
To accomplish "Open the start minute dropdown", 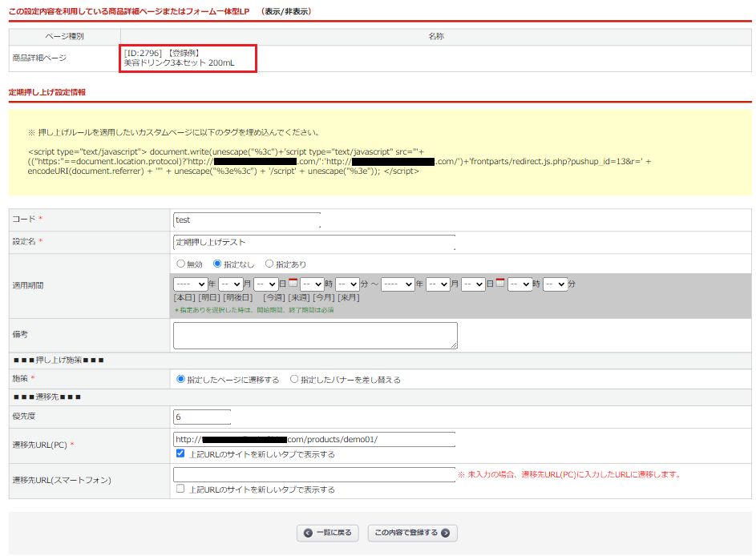I will tap(347, 284).
